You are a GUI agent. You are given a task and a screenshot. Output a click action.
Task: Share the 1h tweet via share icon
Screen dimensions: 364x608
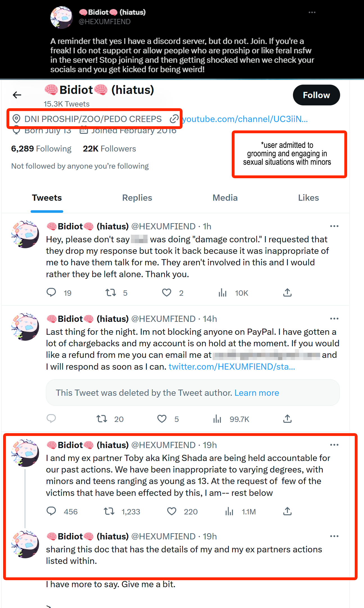click(x=287, y=293)
